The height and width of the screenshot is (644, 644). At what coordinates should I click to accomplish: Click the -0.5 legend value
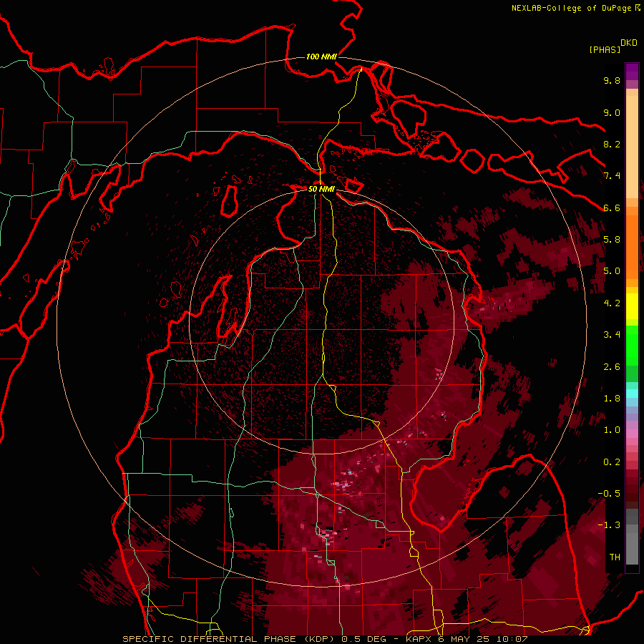[609, 494]
